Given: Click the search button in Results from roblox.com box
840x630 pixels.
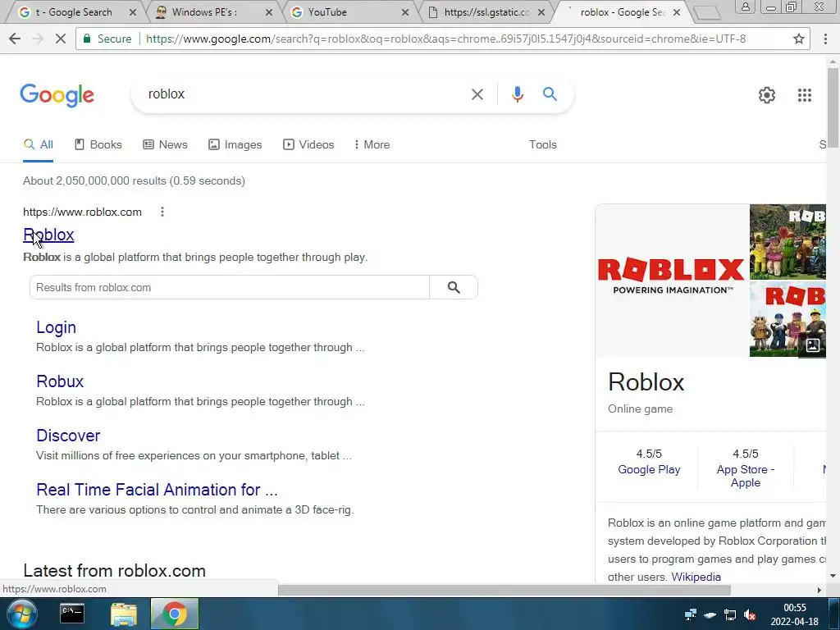Looking at the screenshot, I should [454, 287].
